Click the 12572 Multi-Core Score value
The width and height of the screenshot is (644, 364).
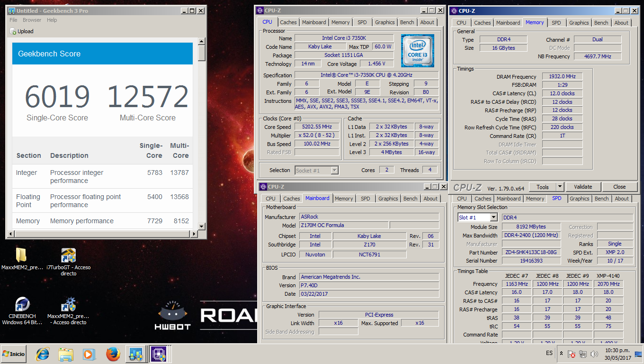(x=148, y=97)
